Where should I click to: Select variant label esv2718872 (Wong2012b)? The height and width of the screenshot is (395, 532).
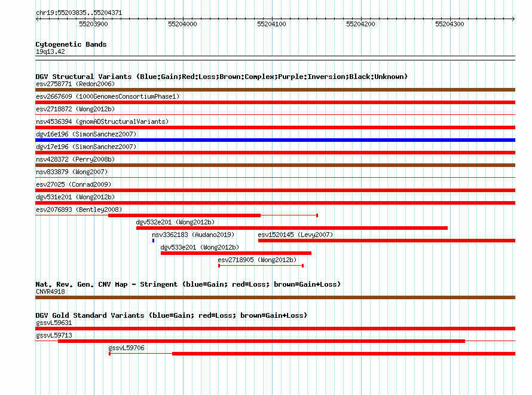(75, 109)
